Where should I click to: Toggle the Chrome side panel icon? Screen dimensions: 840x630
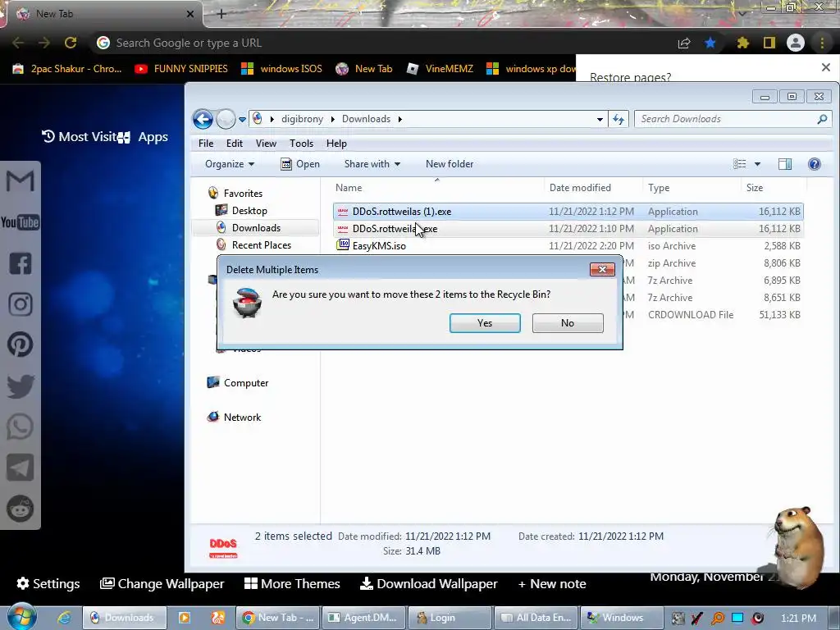769,43
